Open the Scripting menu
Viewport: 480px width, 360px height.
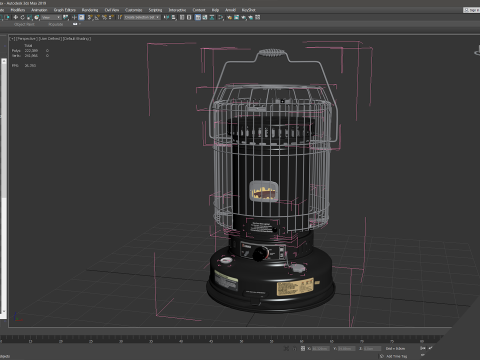(x=155, y=10)
